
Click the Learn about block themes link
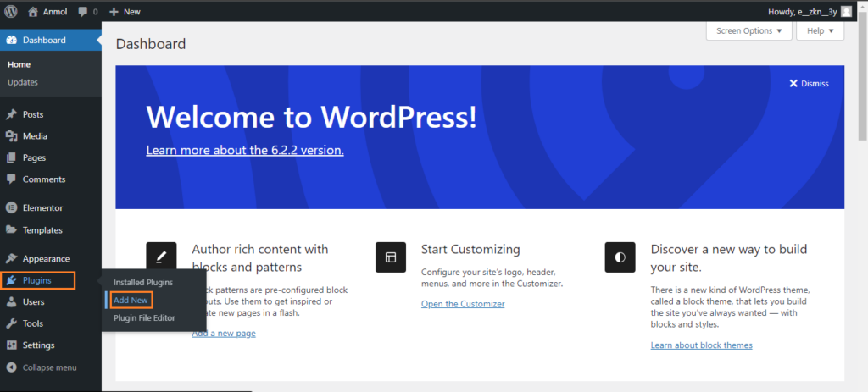(x=701, y=345)
